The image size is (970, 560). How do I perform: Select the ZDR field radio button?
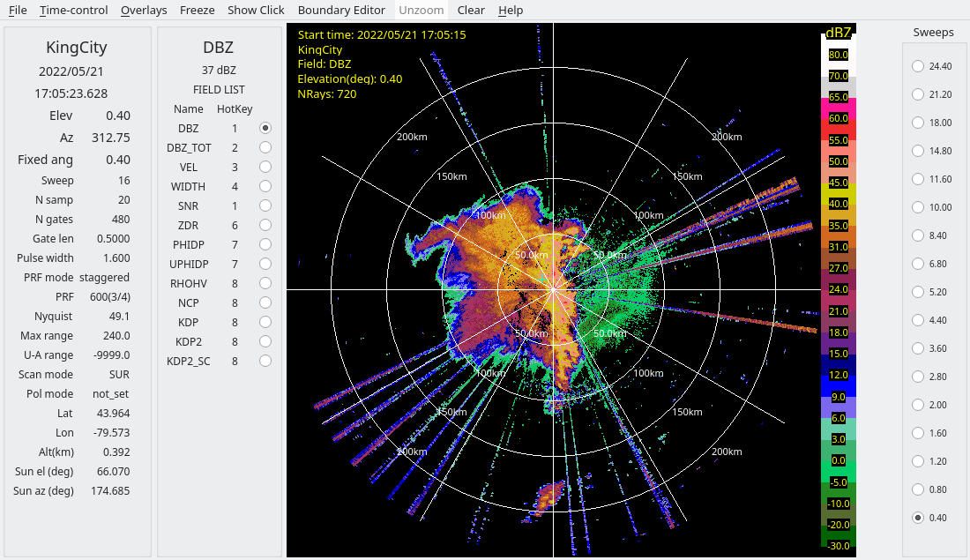265,225
